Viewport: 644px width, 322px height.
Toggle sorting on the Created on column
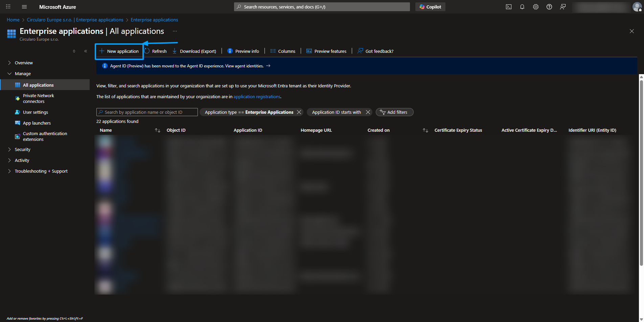click(425, 130)
